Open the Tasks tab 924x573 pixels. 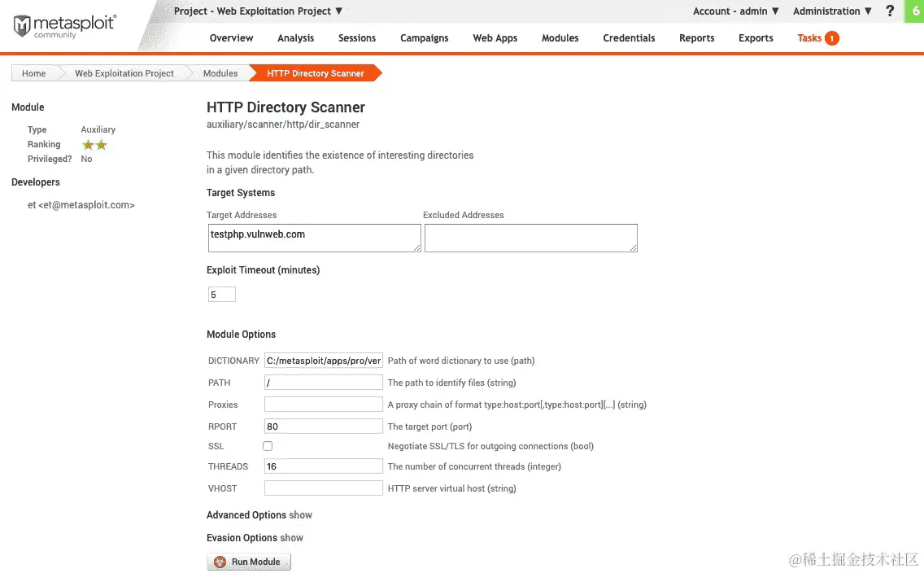click(x=809, y=37)
